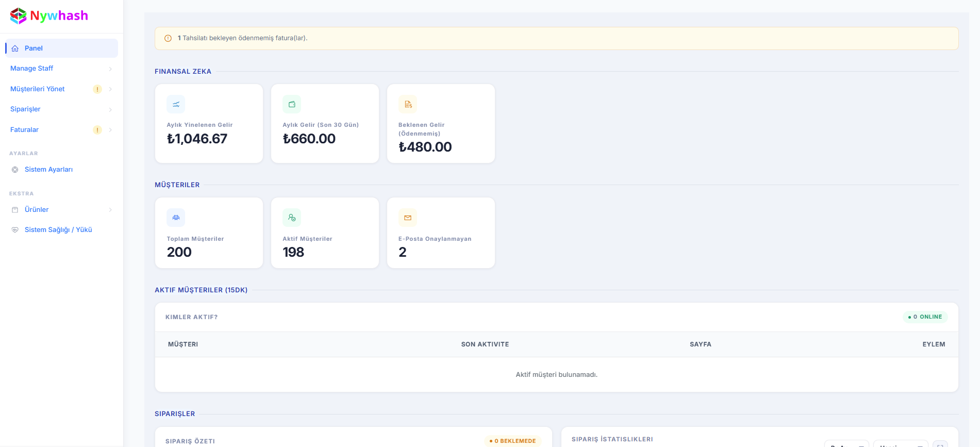Viewport: 980px width, 447px height.
Task: Expand the Müşterileri Yönet chevron
Action: coord(110,89)
